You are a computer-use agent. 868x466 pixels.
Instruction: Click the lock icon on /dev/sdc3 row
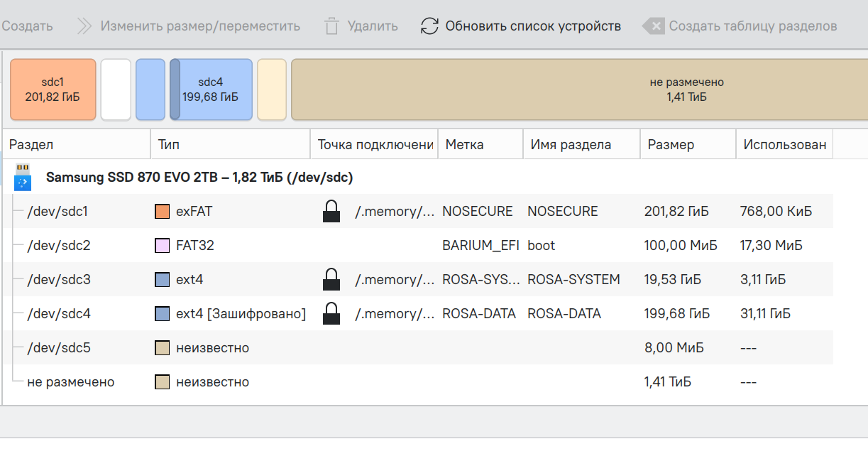(331, 279)
